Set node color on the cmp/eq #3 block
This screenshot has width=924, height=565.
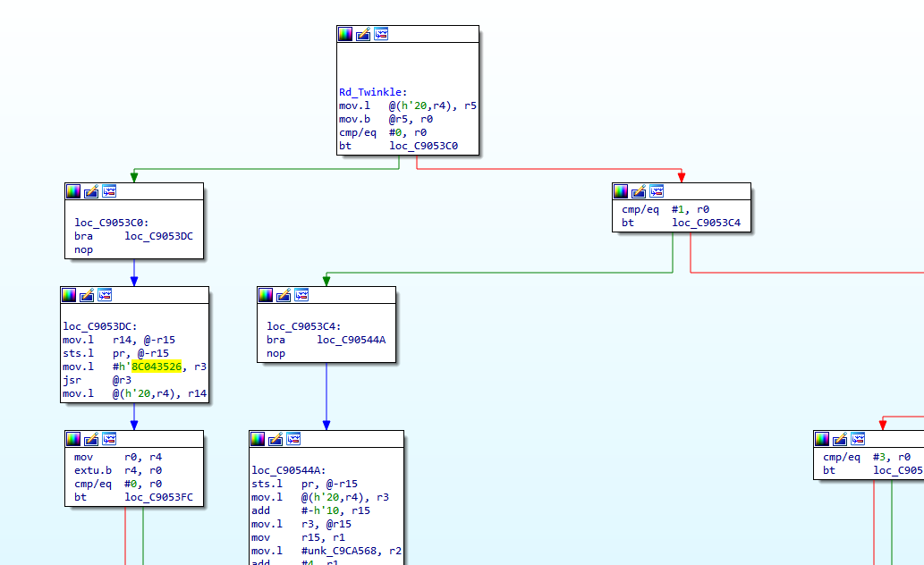(822, 439)
